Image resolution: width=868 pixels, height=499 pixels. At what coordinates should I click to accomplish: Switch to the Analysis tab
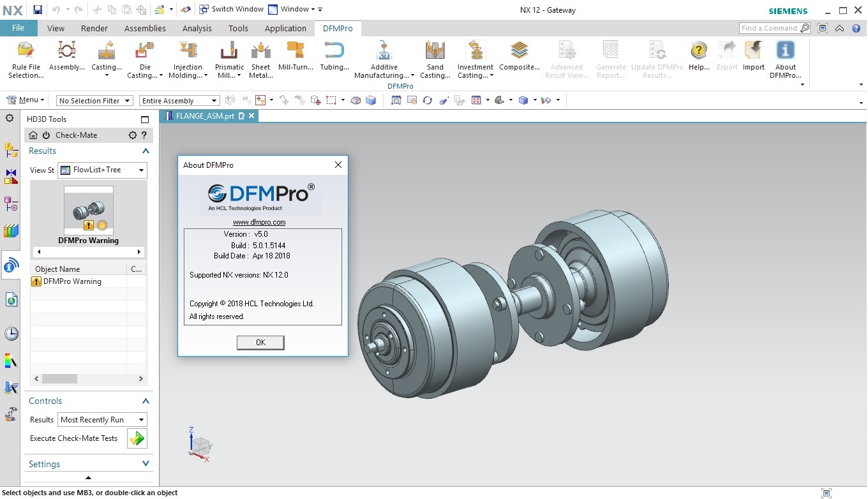pos(197,28)
